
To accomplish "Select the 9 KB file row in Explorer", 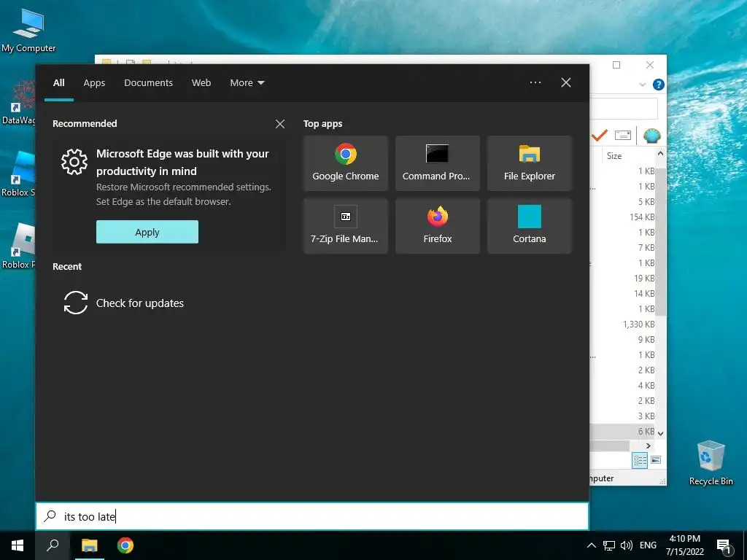I will [x=622, y=340].
